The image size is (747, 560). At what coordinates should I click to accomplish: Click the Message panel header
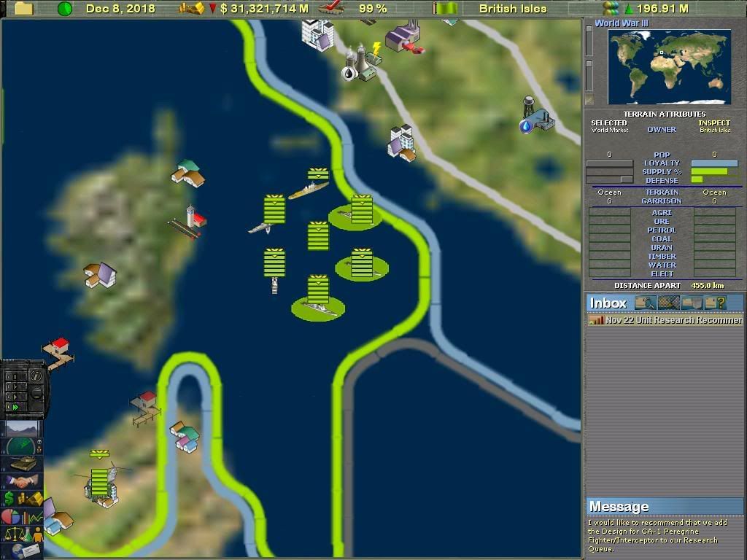click(x=664, y=507)
